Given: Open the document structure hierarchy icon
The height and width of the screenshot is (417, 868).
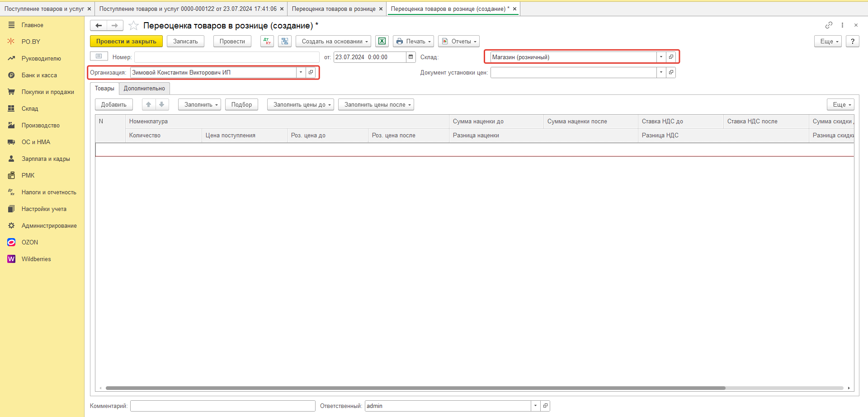Looking at the screenshot, I should [x=285, y=41].
